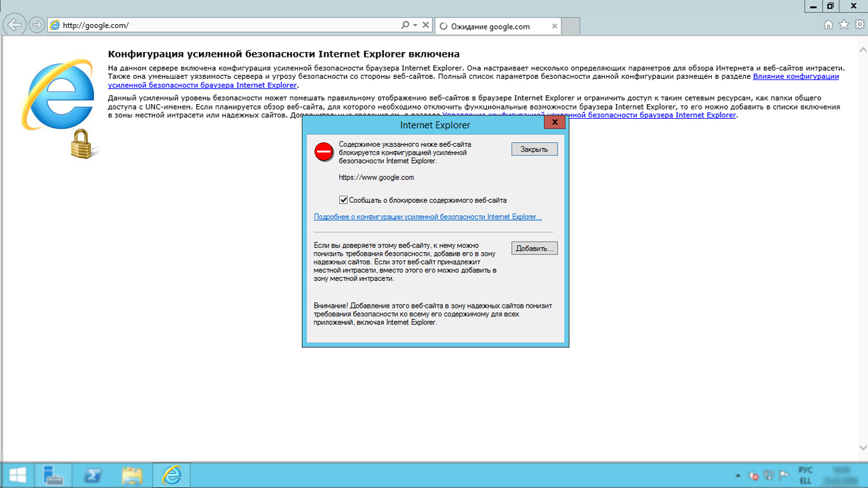Click the red blocked-content icon in dialog

point(324,152)
